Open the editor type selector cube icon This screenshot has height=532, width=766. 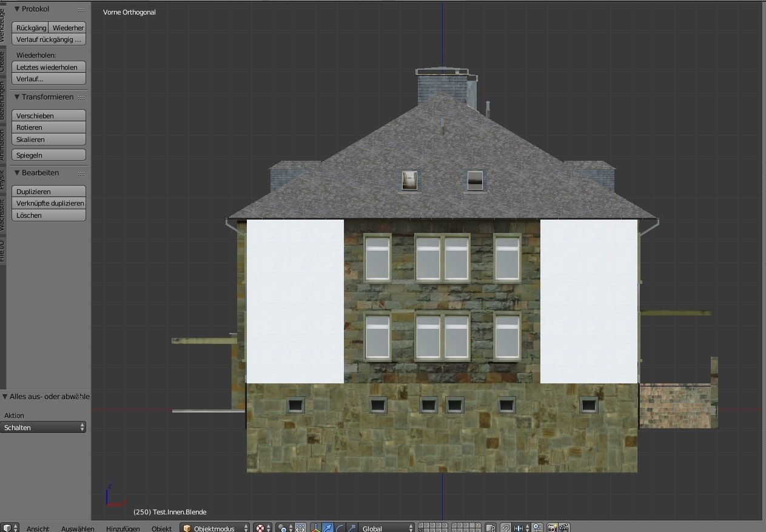pos(9,527)
